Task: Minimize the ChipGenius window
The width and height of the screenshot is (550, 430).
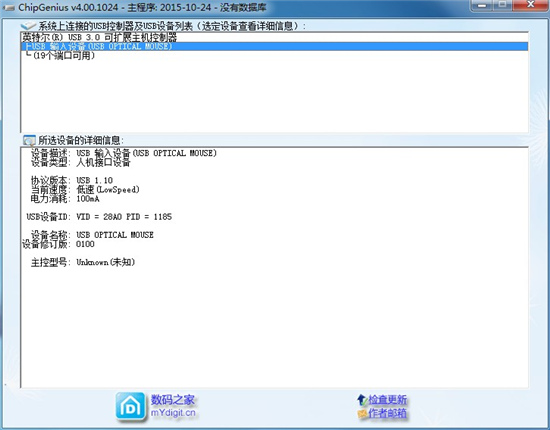Action: tap(482, 5)
